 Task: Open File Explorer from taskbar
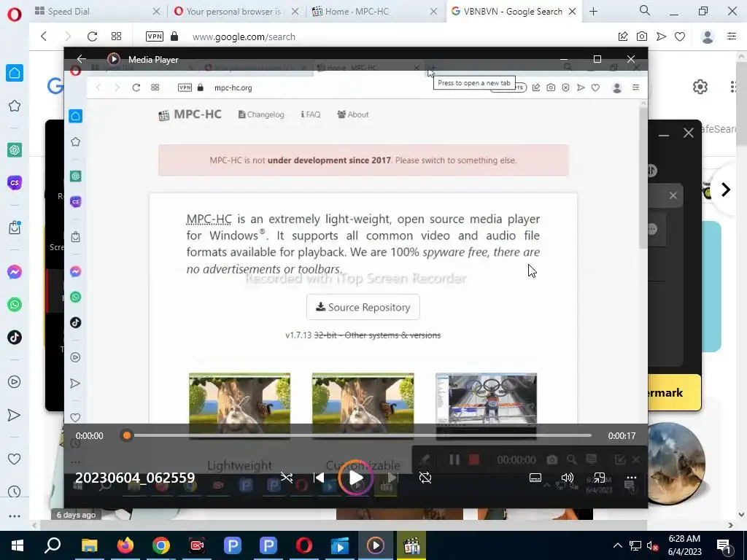click(89, 545)
